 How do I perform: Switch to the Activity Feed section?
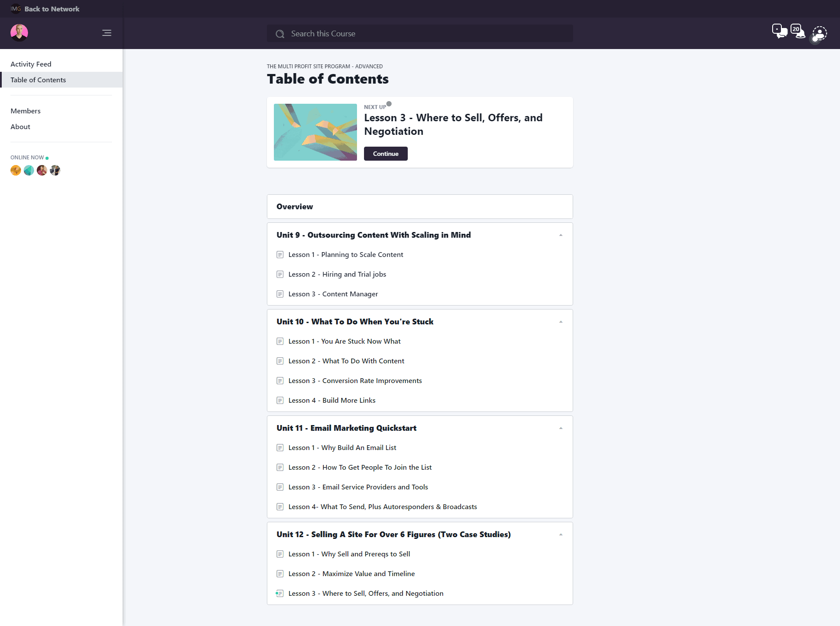point(31,64)
